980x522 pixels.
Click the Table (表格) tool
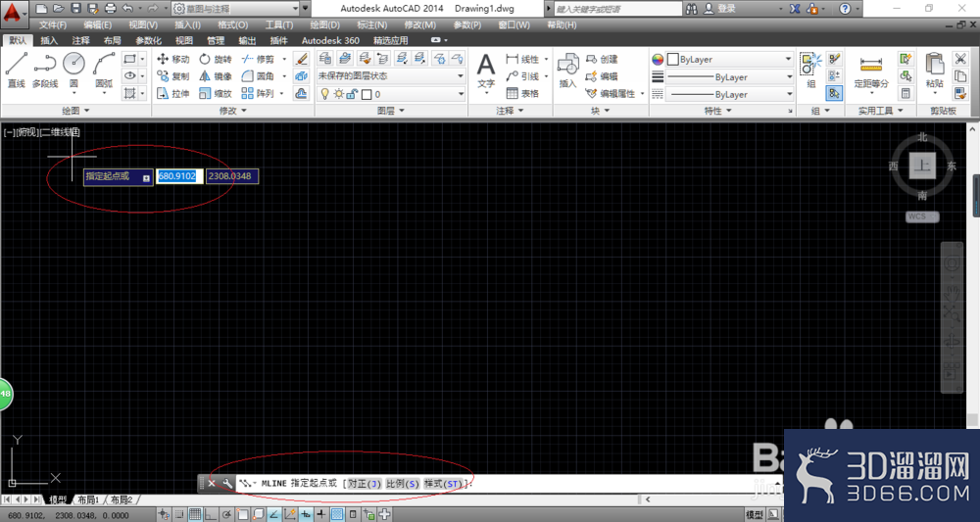point(523,94)
